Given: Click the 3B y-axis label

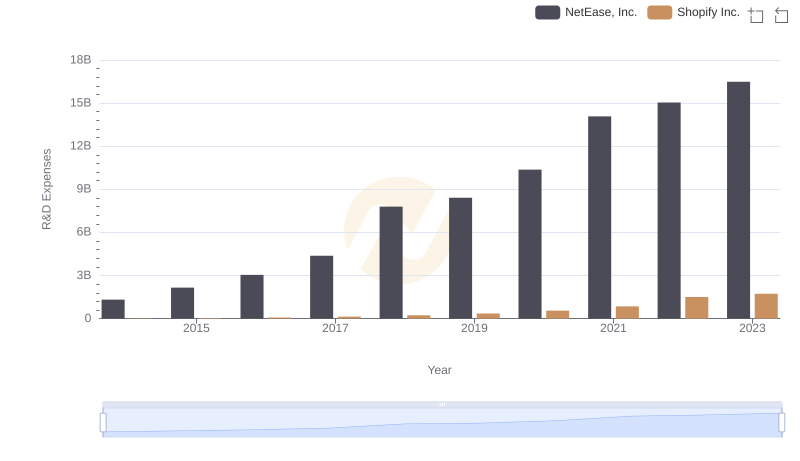Looking at the screenshot, I should click(x=84, y=275).
